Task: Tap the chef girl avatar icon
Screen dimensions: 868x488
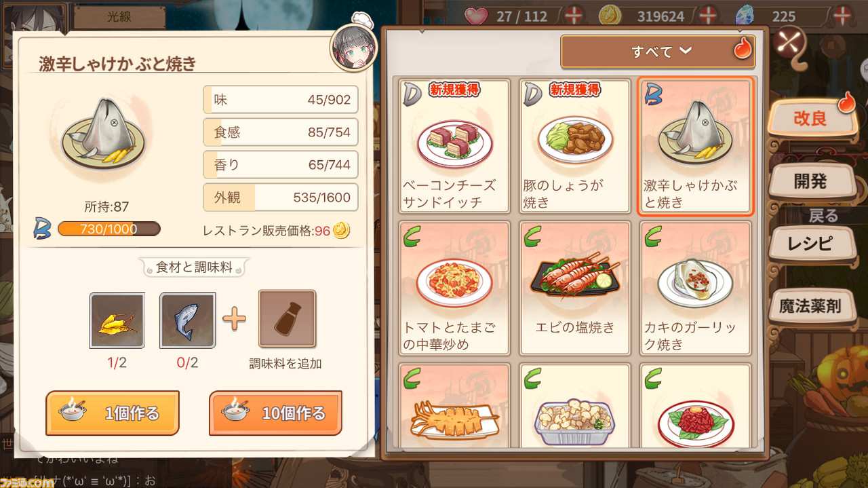Action: (353, 51)
